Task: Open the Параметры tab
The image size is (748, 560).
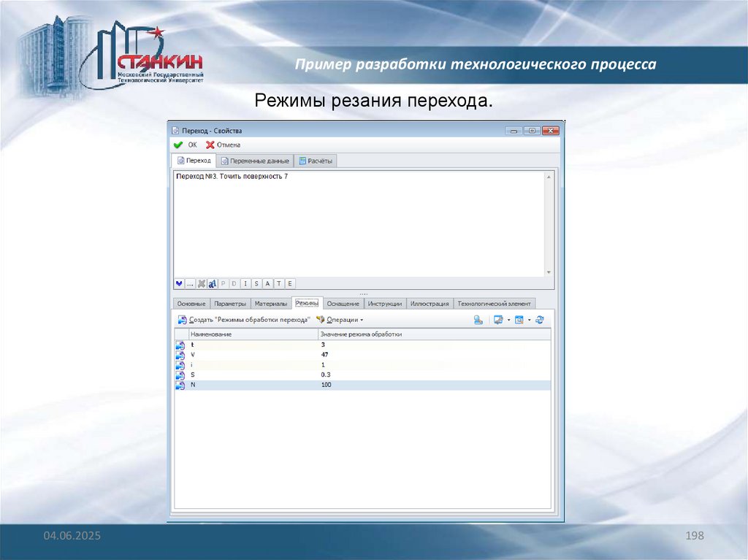Action: tap(230, 304)
